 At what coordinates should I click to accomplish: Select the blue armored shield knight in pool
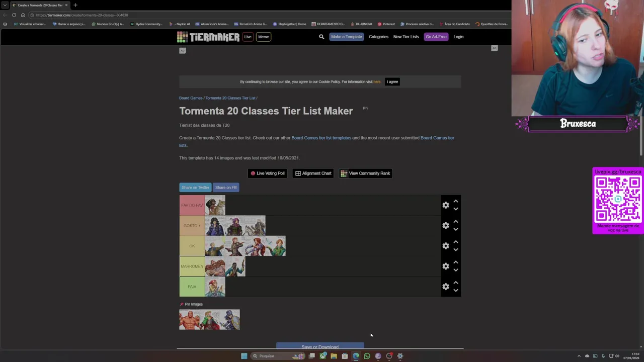(x=230, y=320)
